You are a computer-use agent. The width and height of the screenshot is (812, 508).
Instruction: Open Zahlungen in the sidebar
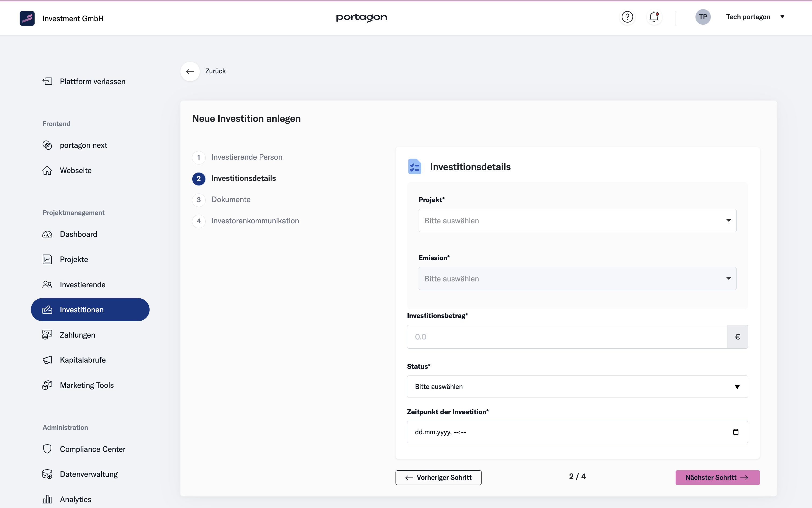[x=90, y=335]
